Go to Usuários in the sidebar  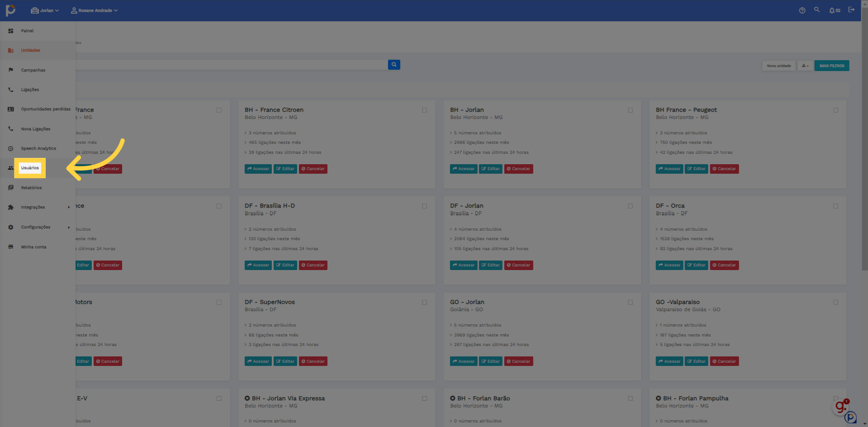point(30,168)
